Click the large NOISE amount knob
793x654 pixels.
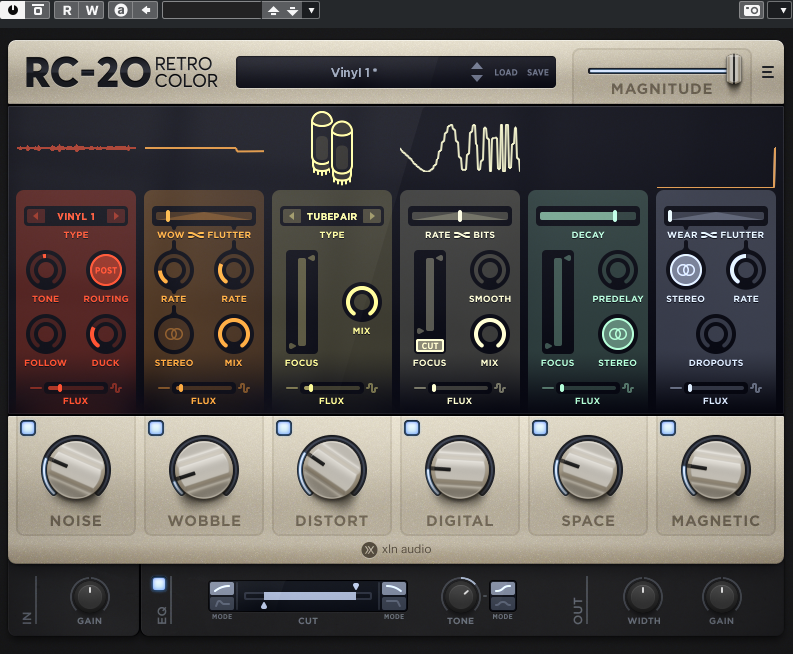pos(76,469)
